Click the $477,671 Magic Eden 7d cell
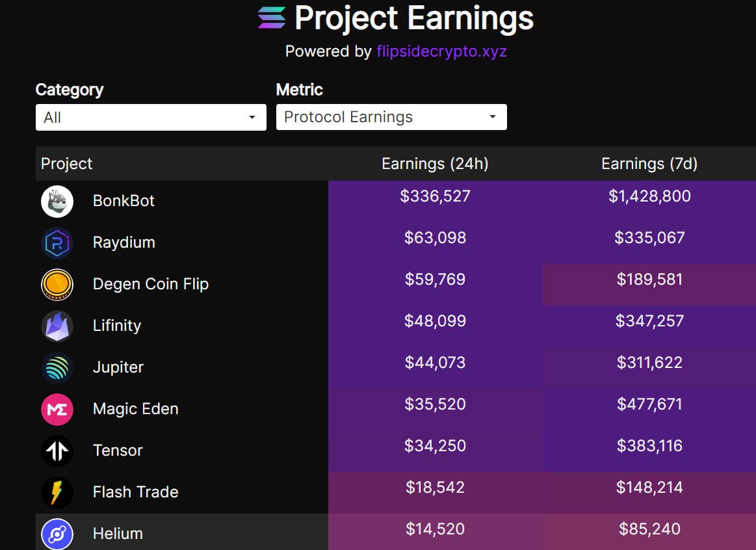 649,409
